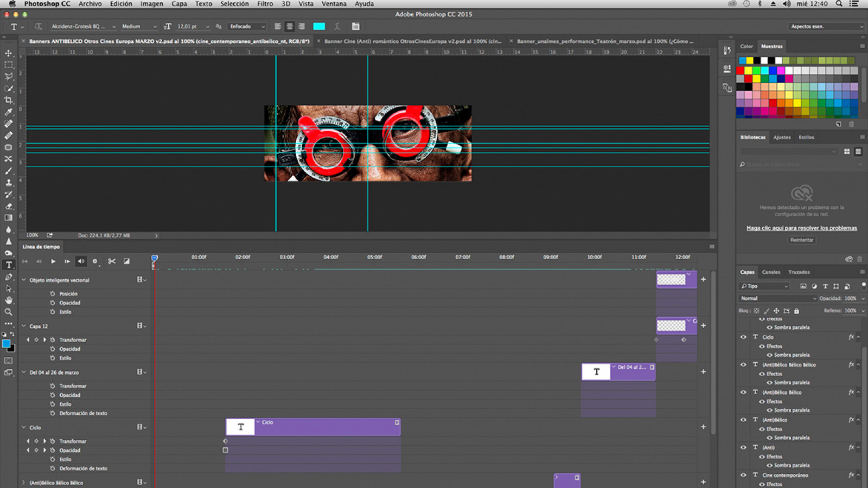Collapse the Objeto inteligente vectorial track
868x488 pixels.
pos(23,280)
